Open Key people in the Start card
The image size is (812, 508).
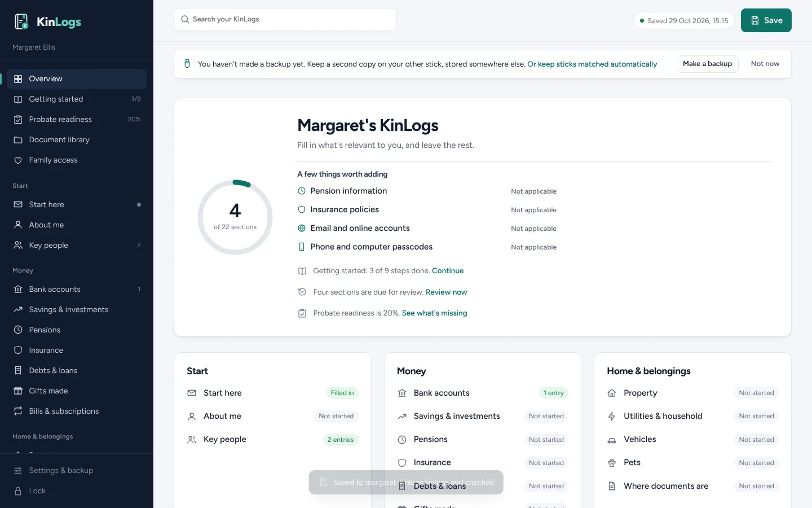click(273, 440)
